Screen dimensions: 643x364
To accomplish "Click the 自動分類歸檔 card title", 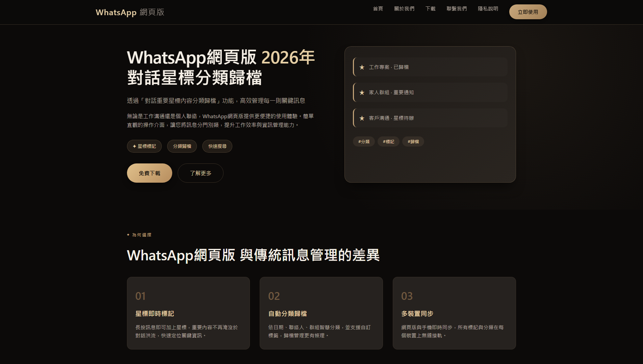I will coord(287,314).
